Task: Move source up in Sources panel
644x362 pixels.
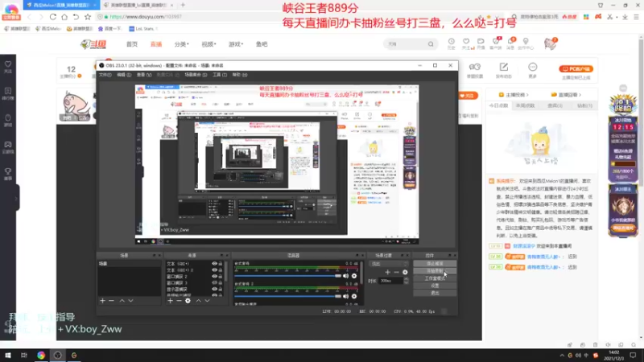Action: tap(198, 301)
